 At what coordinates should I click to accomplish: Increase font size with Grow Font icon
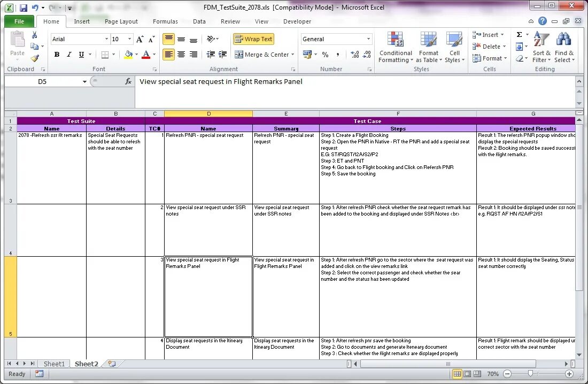point(140,39)
